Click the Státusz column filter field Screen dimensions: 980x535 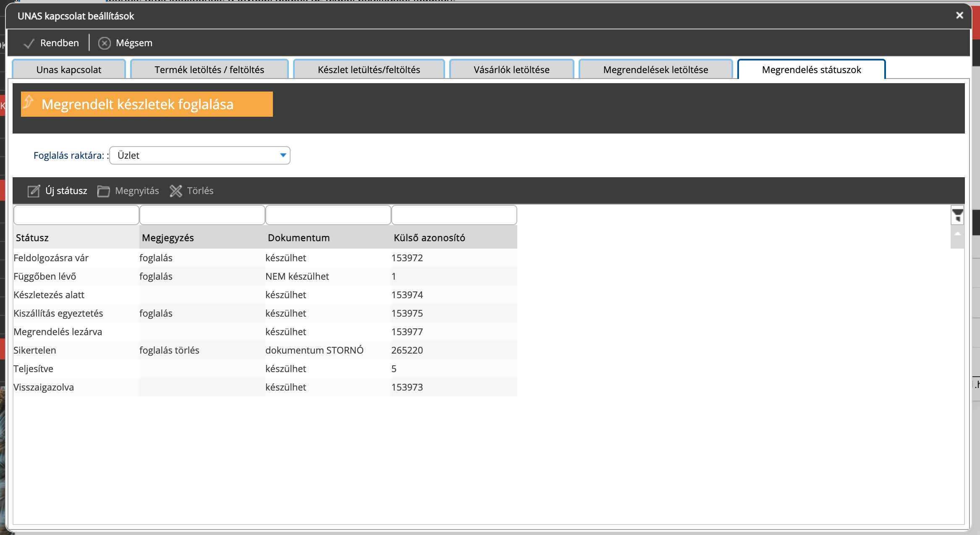pos(76,215)
